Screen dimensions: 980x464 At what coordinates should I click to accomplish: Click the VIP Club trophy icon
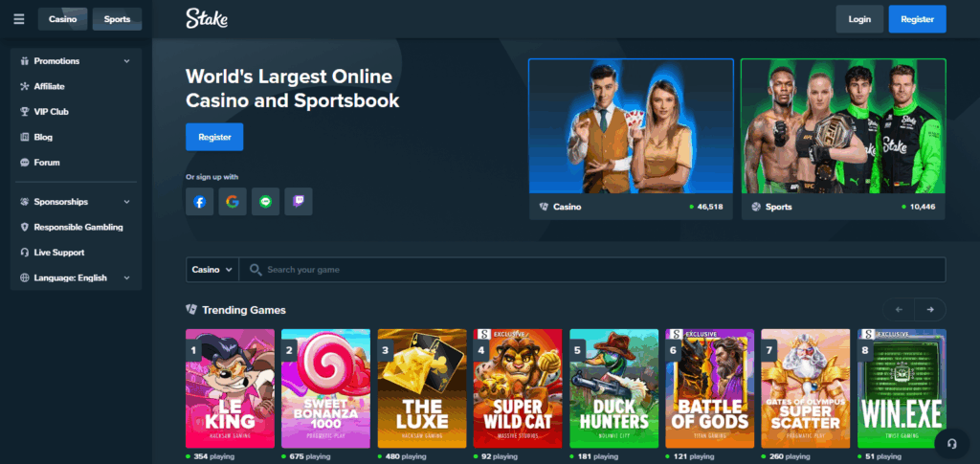click(x=25, y=112)
